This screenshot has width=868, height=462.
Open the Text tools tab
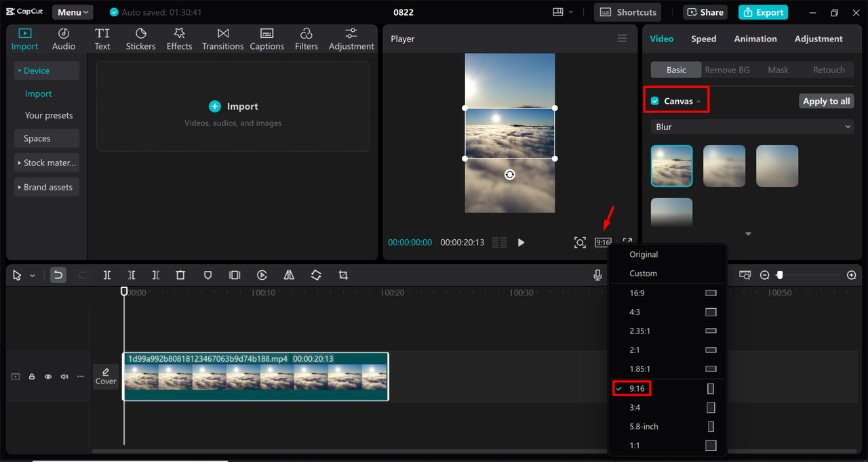pos(102,39)
